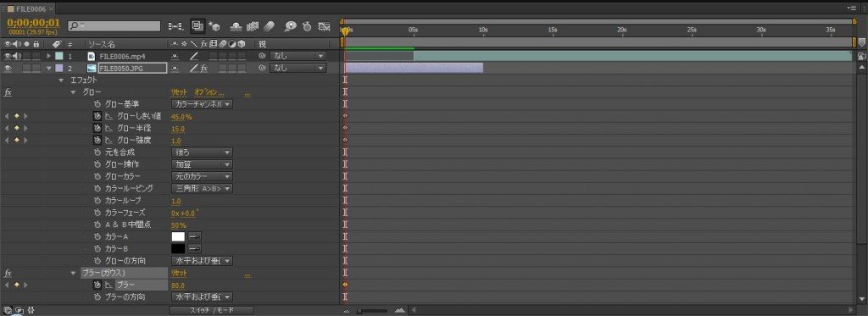Open 元を合成 dropdown showing 後ろ
868x316 pixels.
pos(202,152)
